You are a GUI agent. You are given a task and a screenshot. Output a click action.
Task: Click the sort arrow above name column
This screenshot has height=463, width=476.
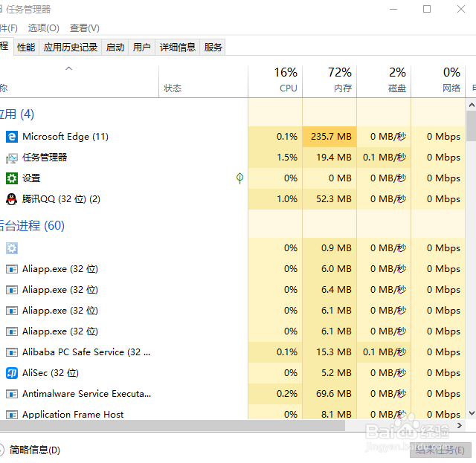tap(69, 68)
